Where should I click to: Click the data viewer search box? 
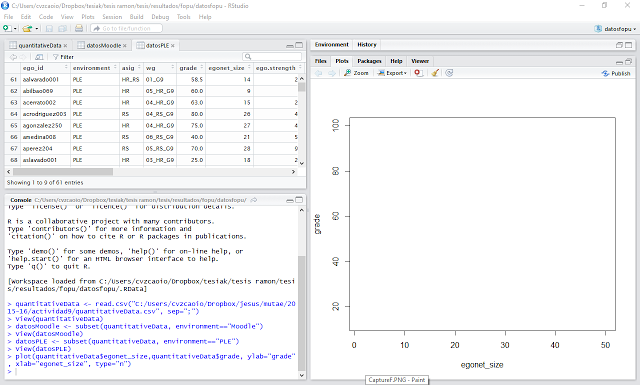tap(272, 57)
